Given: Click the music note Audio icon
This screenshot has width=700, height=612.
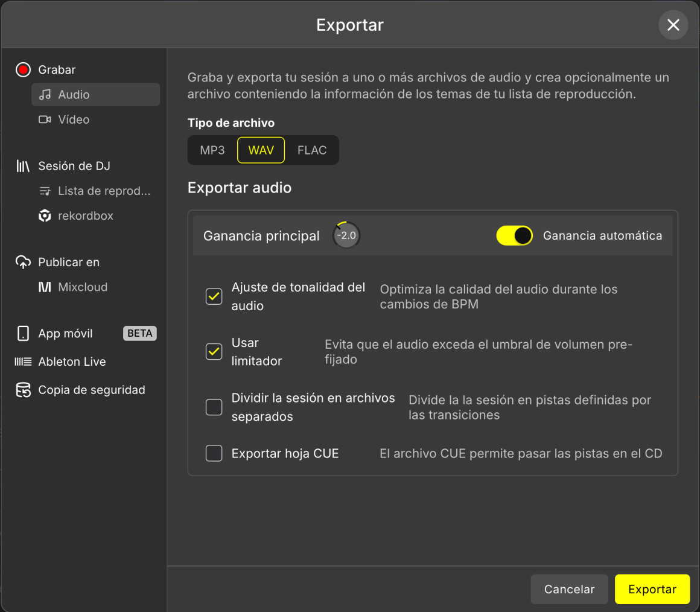Looking at the screenshot, I should 45,95.
